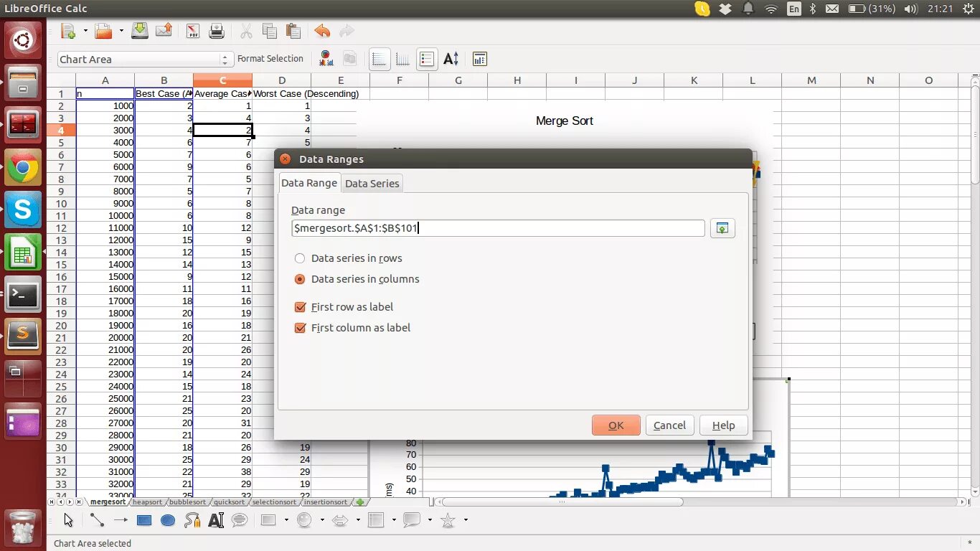Open Sublime Text from the launcher
The width and height of the screenshot is (980, 551).
pos(23,336)
